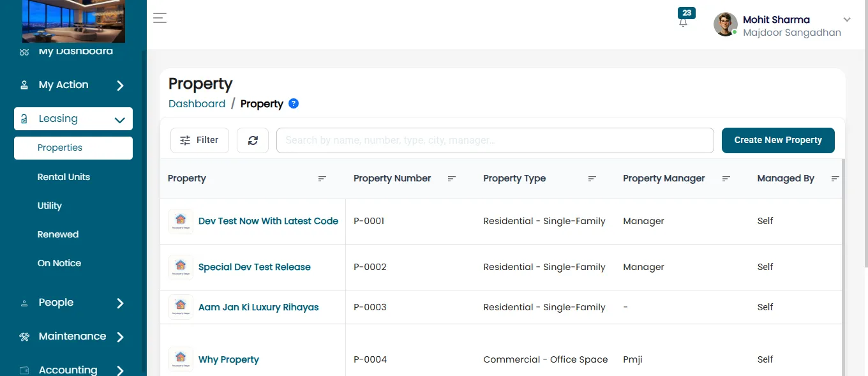Viewport: 868px width, 376px height.
Task: Open the Why Property link
Action: [x=228, y=359]
